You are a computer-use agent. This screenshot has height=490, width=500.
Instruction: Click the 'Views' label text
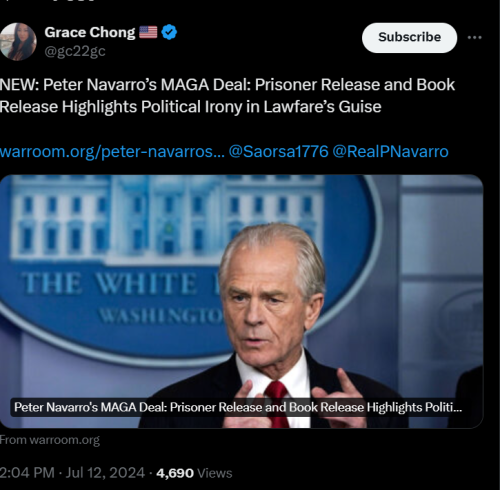pos(215,473)
